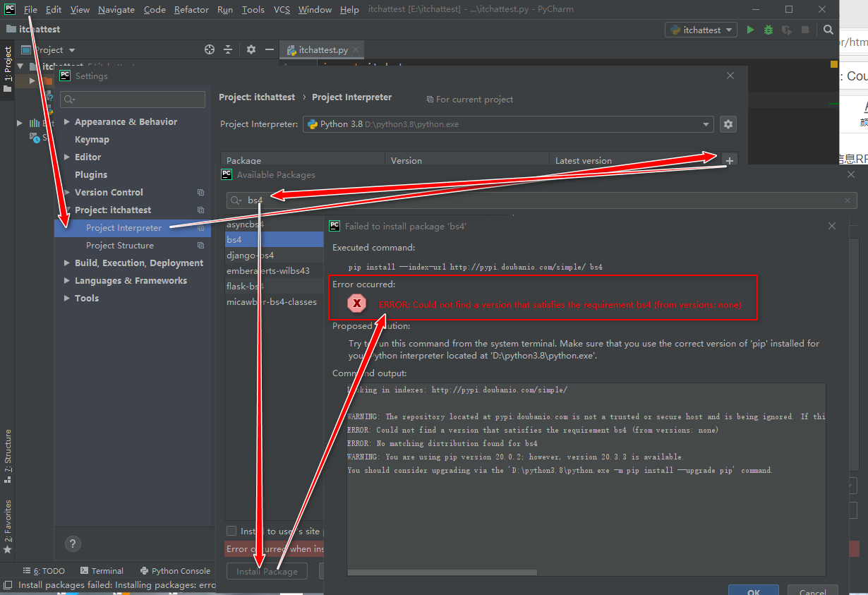Image resolution: width=868 pixels, height=595 pixels.
Task: Open the Navigate menu
Action: tap(116, 9)
